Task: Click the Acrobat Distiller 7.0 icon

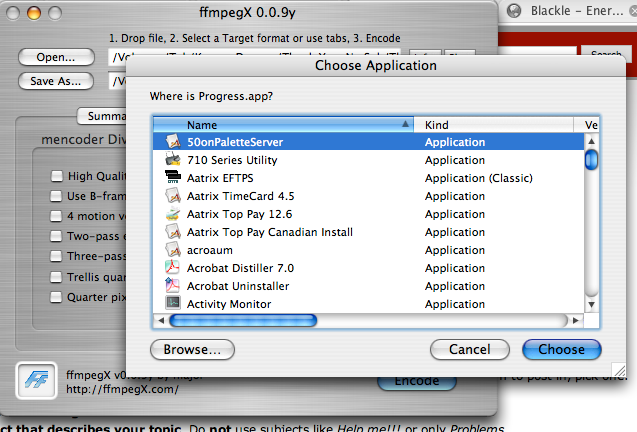Action: pos(173,268)
